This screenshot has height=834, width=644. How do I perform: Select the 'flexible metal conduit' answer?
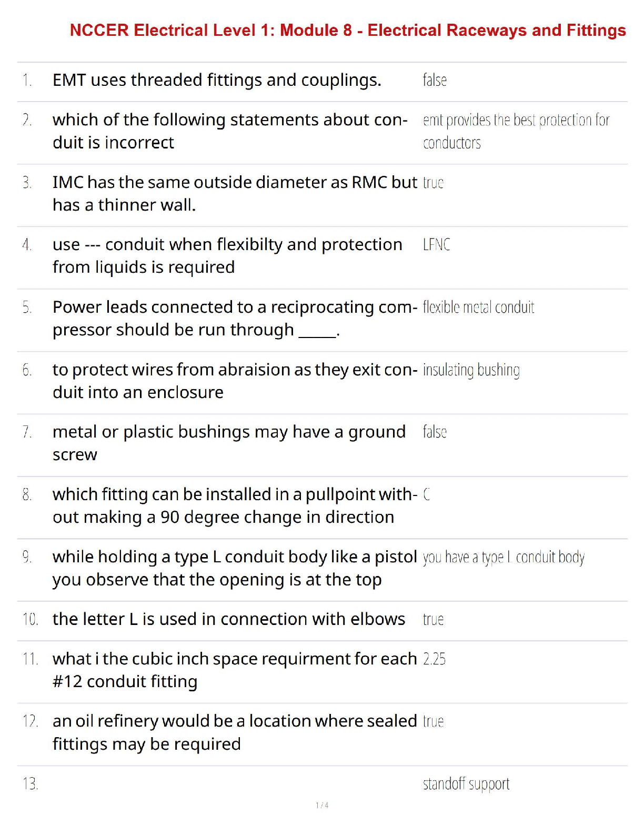point(478,307)
